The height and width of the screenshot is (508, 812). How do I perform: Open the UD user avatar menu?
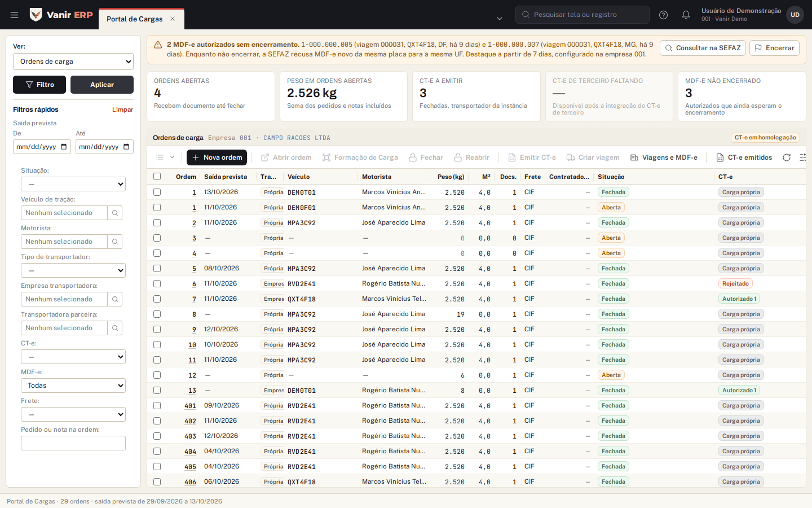pos(795,15)
